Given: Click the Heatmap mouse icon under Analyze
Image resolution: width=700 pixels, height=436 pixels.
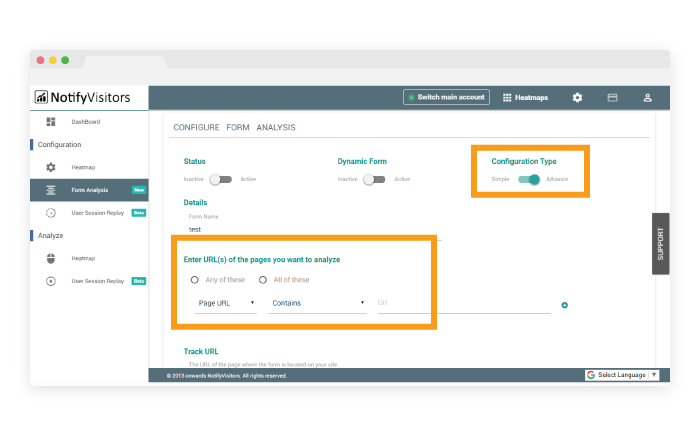Looking at the screenshot, I should pyautogui.click(x=51, y=258).
